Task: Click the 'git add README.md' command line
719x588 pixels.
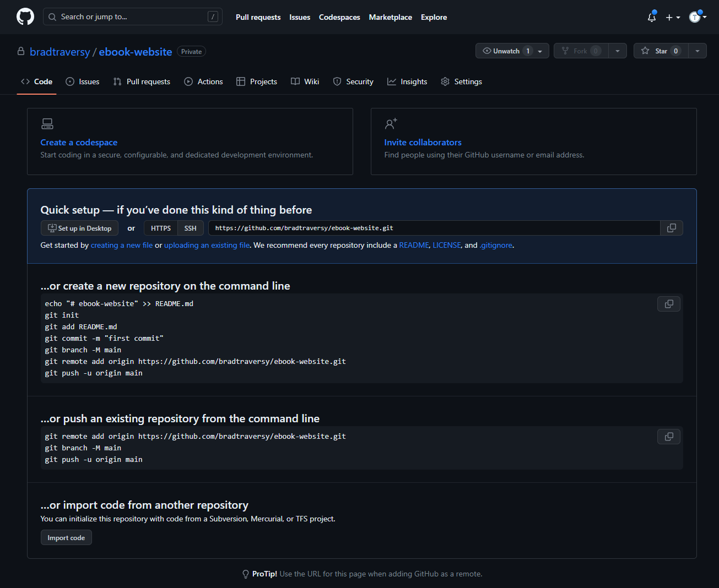Action: 81,326
